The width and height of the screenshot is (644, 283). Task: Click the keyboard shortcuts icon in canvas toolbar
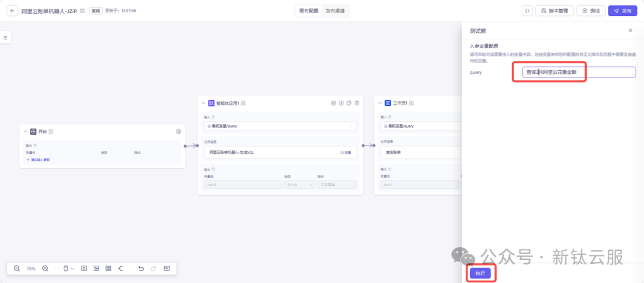point(167,268)
